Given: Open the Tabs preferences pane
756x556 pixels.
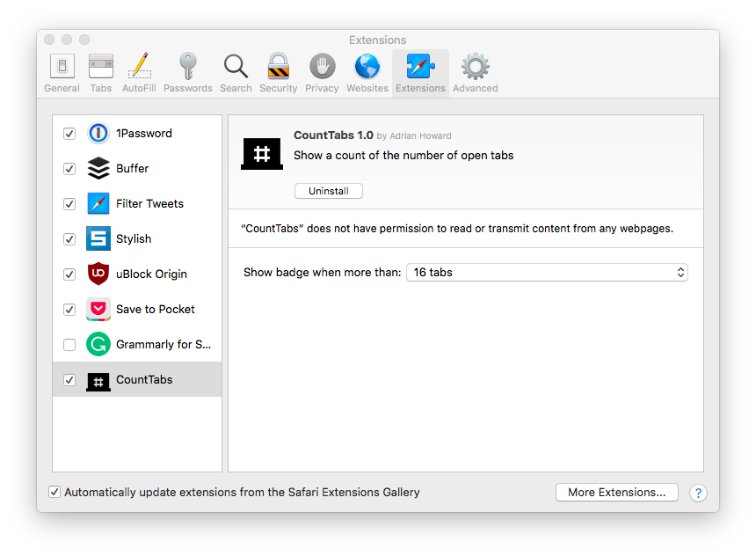Looking at the screenshot, I should coord(101,73).
